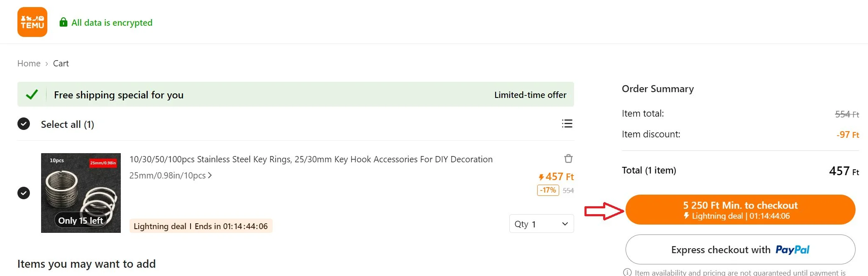Delete the key rings item via trash icon
This screenshot has width=868, height=276.
[x=568, y=159]
